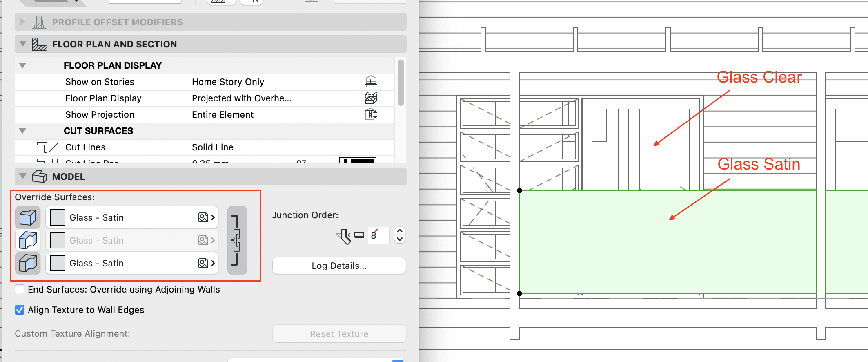
Task: Click the first Glass - Satin surface swatch
Action: 58,217
